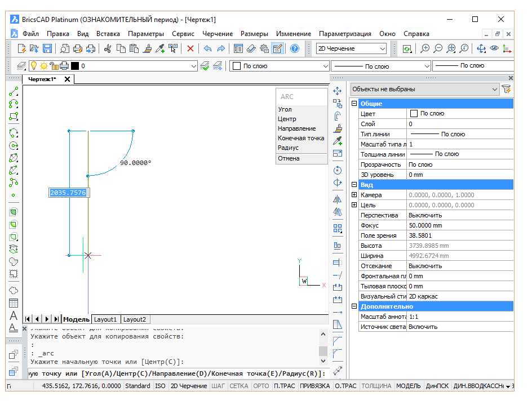The width and height of the screenshot is (532, 405).
Task: Select the text tool A icon
Action: coord(13,315)
